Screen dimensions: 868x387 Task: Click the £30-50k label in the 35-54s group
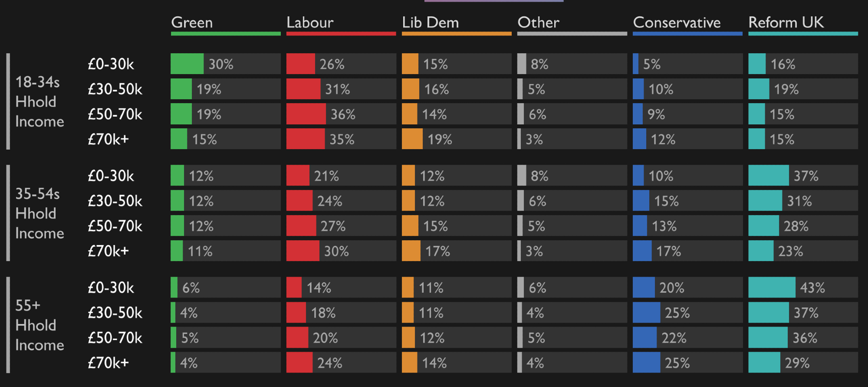(x=115, y=201)
